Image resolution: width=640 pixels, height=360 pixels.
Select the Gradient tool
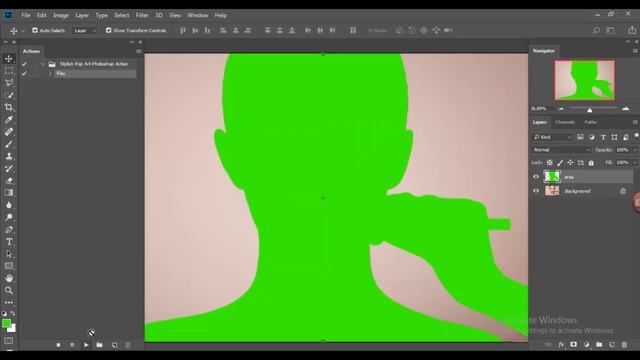pyautogui.click(x=9, y=193)
